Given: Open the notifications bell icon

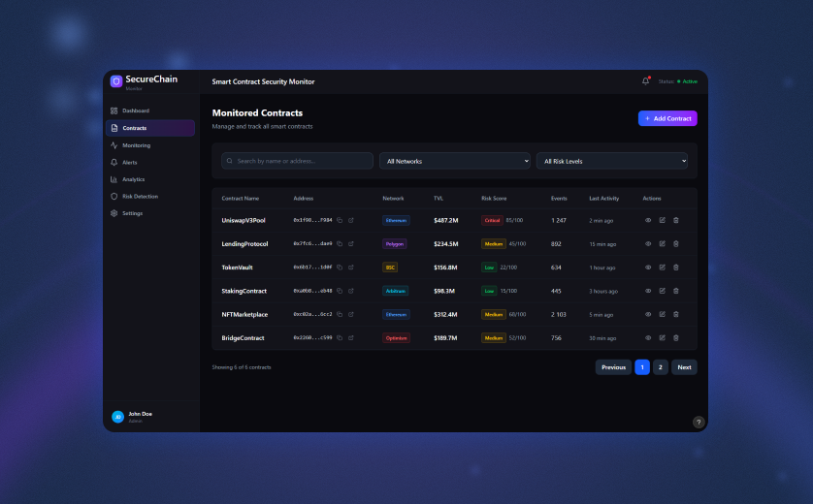Looking at the screenshot, I should tap(646, 81).
